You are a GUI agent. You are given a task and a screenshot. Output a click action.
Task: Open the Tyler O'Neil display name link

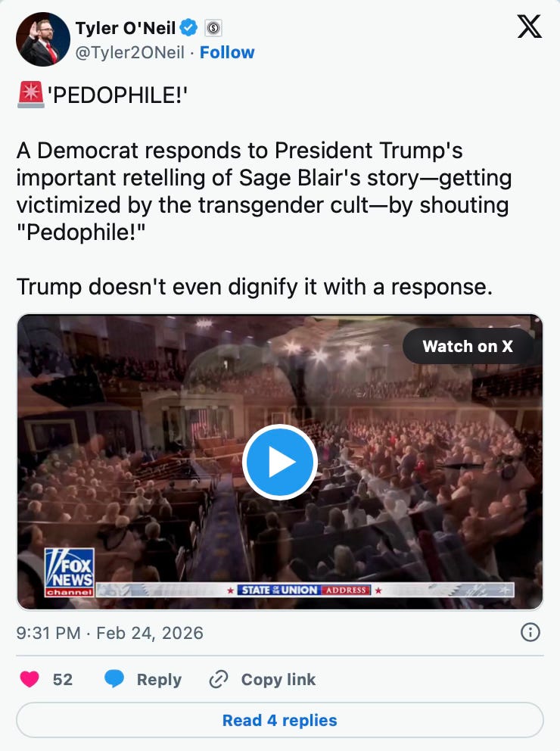126,28
